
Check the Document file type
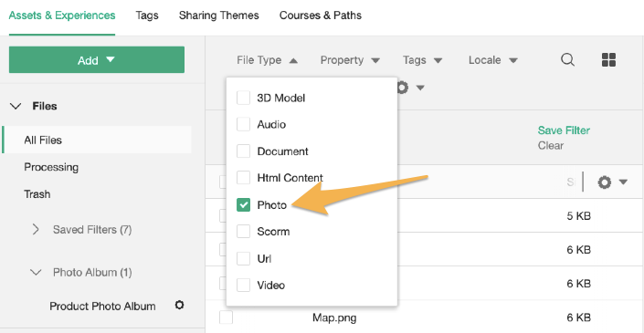pos(243,151)
